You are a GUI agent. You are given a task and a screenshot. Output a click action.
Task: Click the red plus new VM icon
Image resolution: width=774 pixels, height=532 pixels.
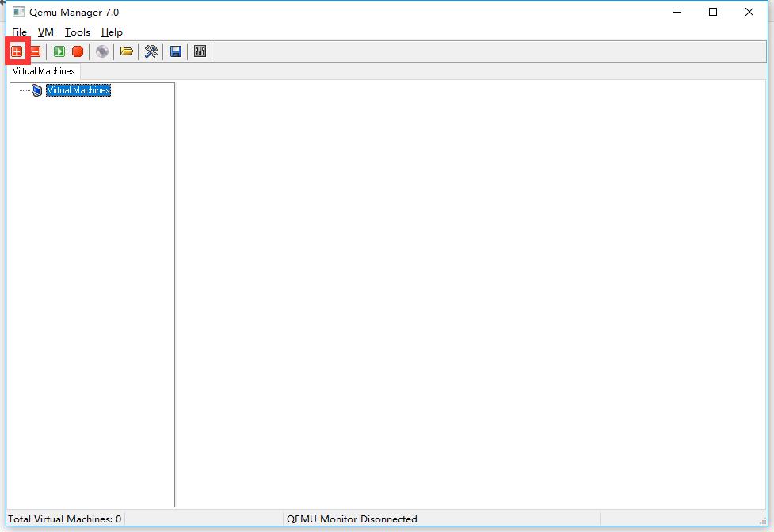coord(17,51)
